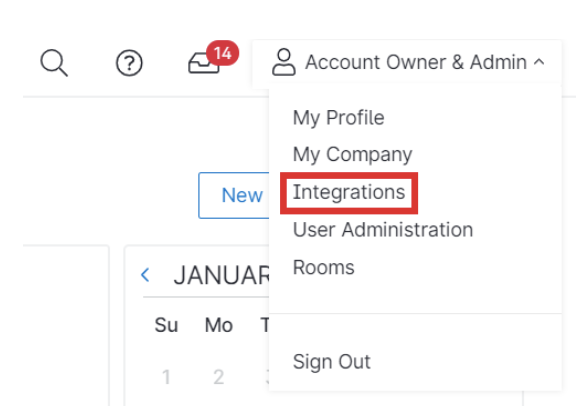Collapse the Account Owner & Admin menu
Screen dimensions: 576x408
point(539,62)
